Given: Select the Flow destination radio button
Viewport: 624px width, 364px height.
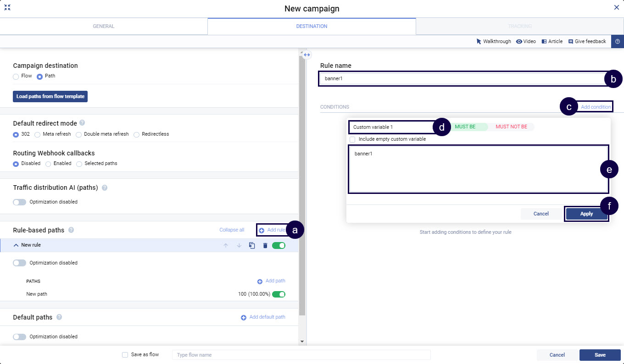Looking at the screenshot, I should [x=16, y=76].
